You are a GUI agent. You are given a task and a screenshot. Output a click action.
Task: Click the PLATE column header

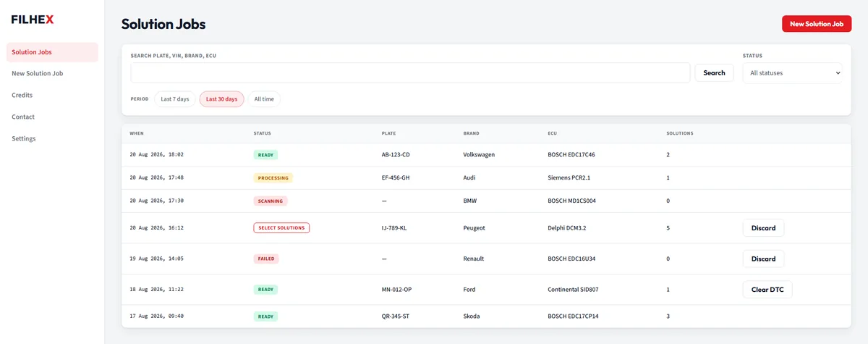point(389,133)
